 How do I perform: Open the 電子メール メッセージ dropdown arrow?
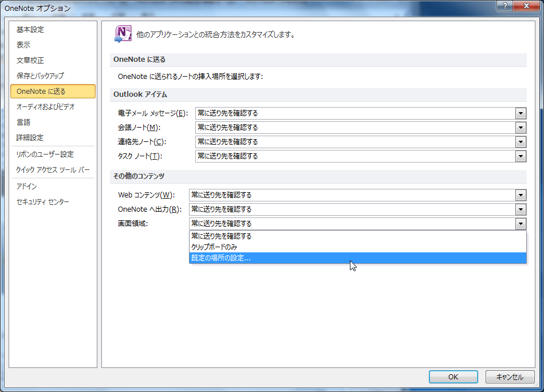521,113
